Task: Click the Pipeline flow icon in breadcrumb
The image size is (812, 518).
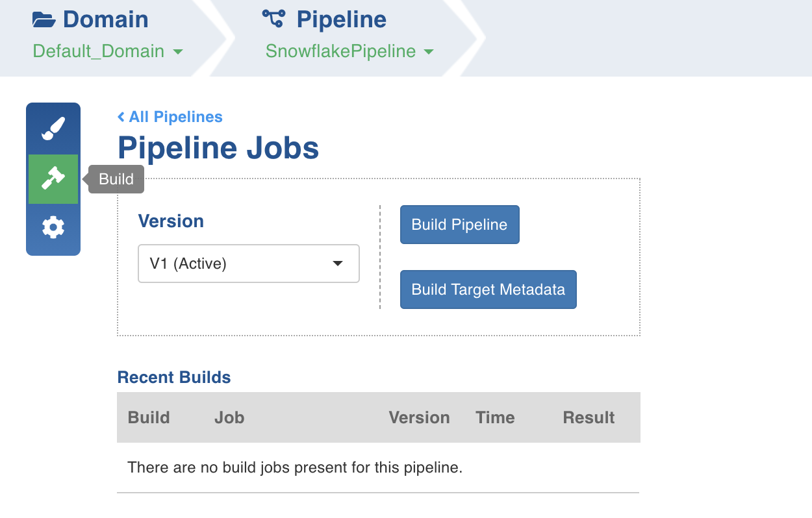Action: pos(273,19)
